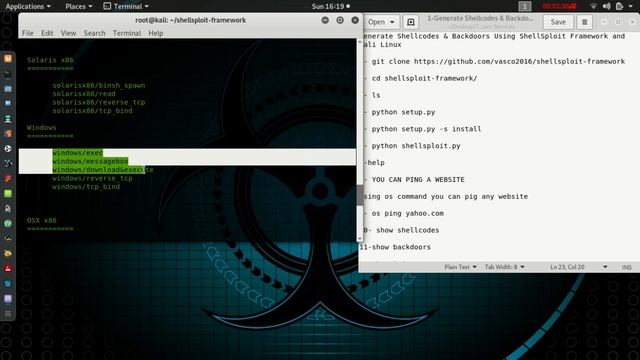Click the 'OSX x86' heading in terminal

42,220
